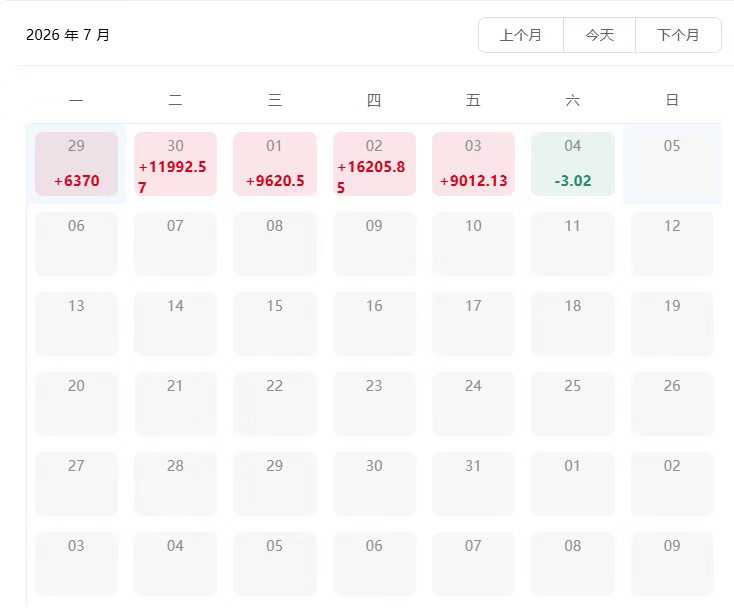Go to previous month with 上个月
This screenshot has height=616, width=734.
coord(521,35)
